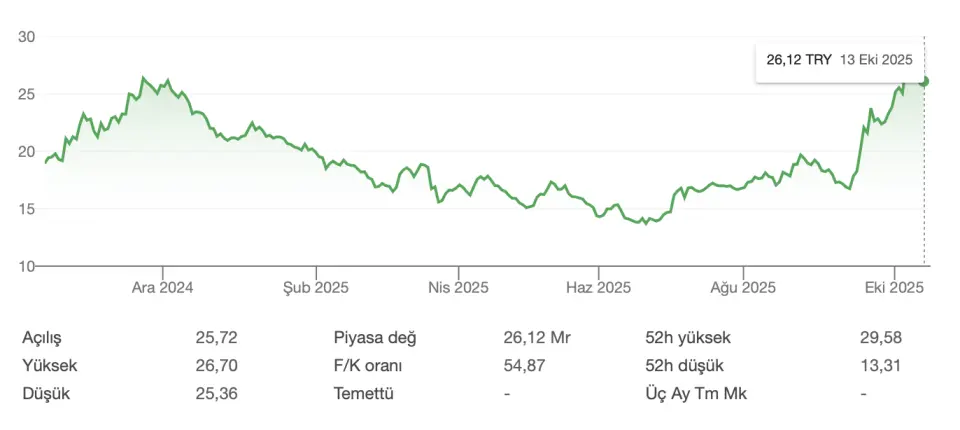Select the Şub 2025 axis label
Image resolution: width=960 pixels, height=430 pixels.
317,288
